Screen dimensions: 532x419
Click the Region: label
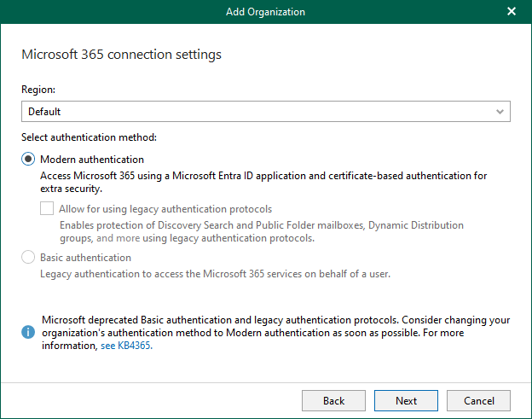click(x=38, y=89)
